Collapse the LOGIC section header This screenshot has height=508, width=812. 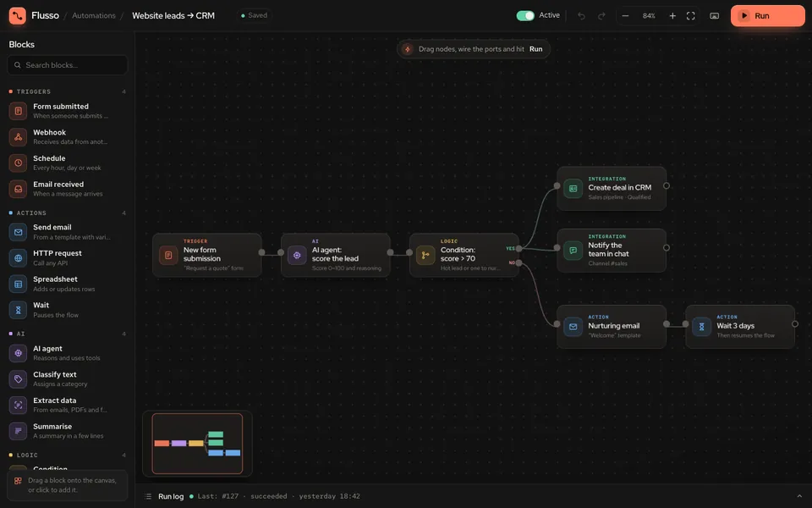(68, 456)
